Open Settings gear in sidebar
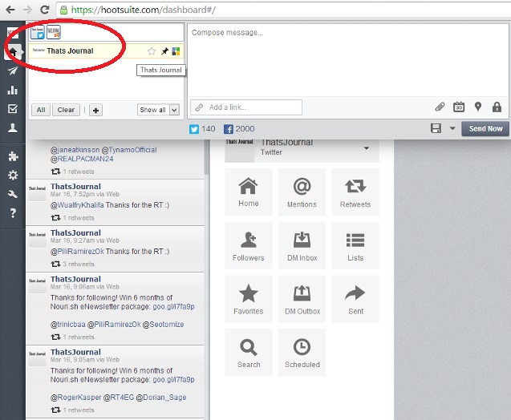Image resolution: width=511 pixels, height=420 pixels. (x=13, y=176)
